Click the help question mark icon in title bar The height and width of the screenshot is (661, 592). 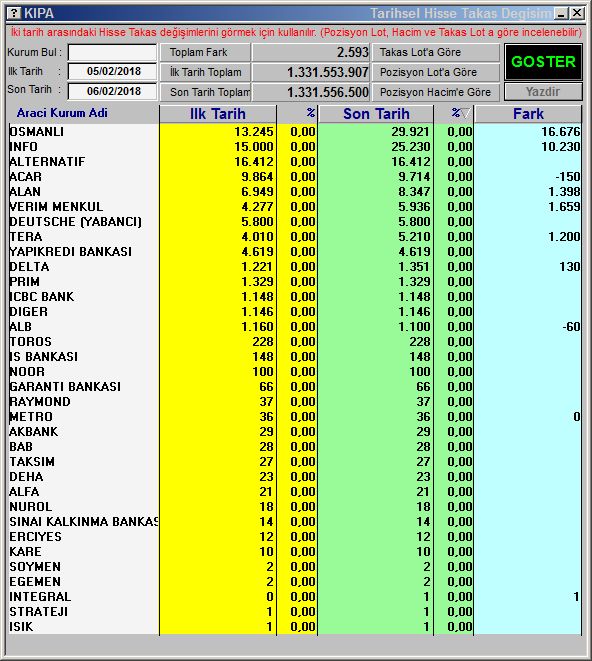[15, 13]
